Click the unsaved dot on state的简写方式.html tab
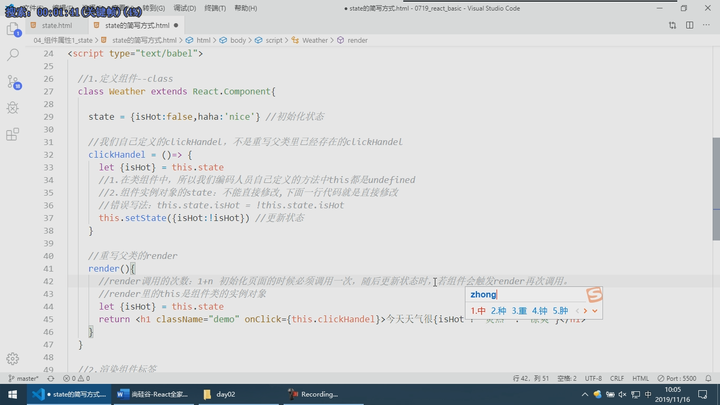720x405 pixels. pyautogui.click(x=176, y=25)
